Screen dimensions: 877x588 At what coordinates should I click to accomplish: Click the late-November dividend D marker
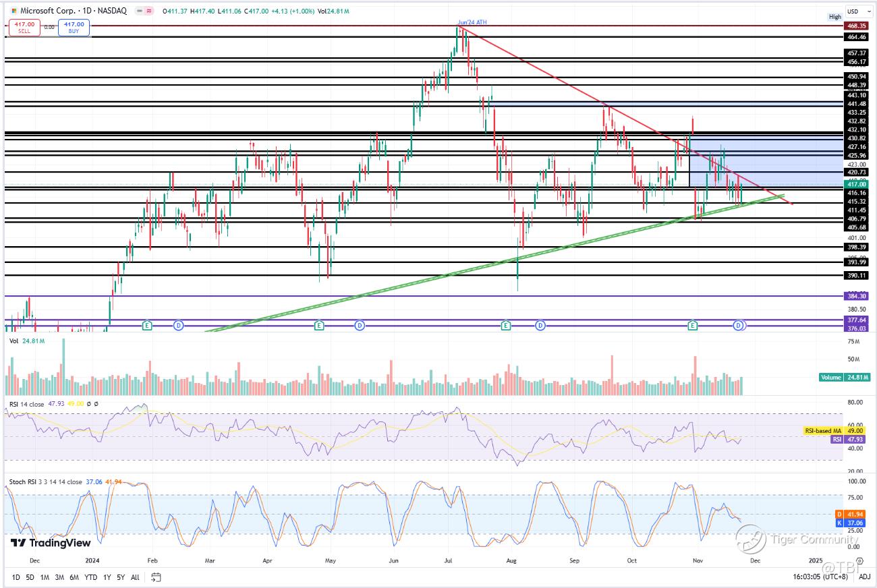tap(738, 326)
